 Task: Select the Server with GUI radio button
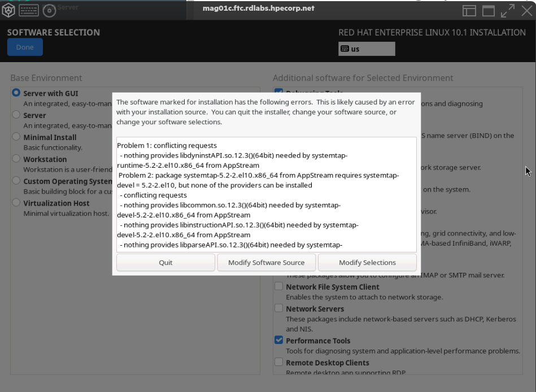point(16,93)
